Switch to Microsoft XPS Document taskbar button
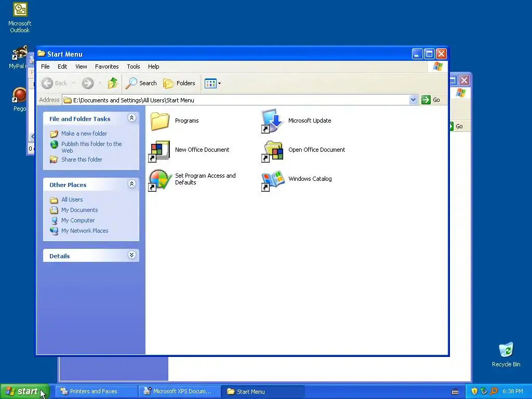Viewport: 532px width, 399px height. pyautogui.click(x=179, y=392)
